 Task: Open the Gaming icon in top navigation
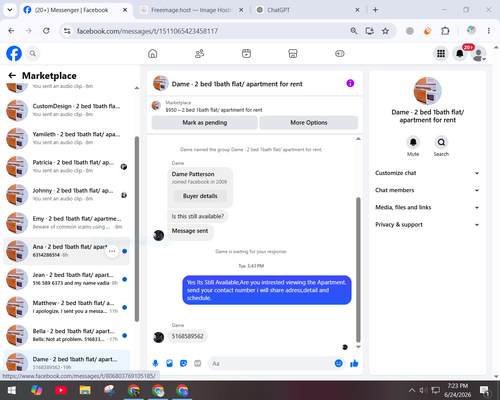(x=340, y=53)
